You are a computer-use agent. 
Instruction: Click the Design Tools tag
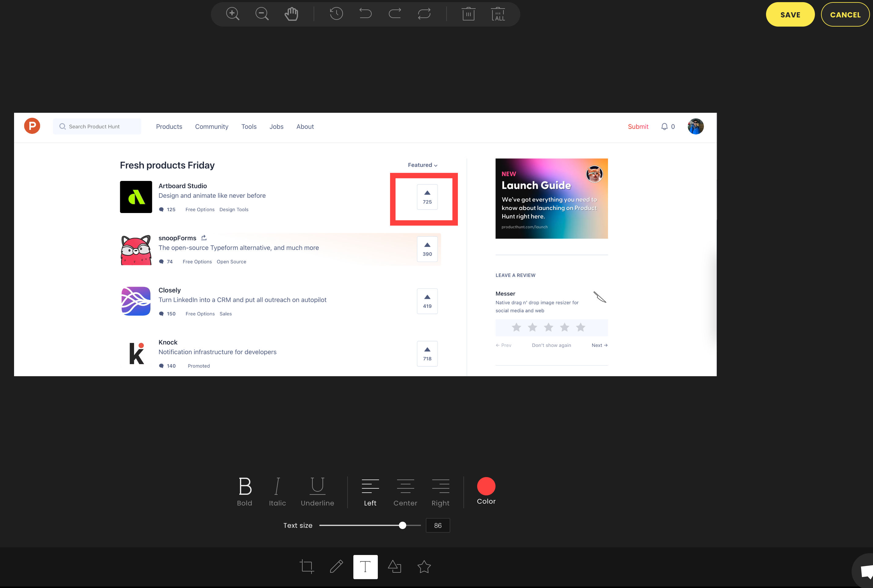pos(234,210)
